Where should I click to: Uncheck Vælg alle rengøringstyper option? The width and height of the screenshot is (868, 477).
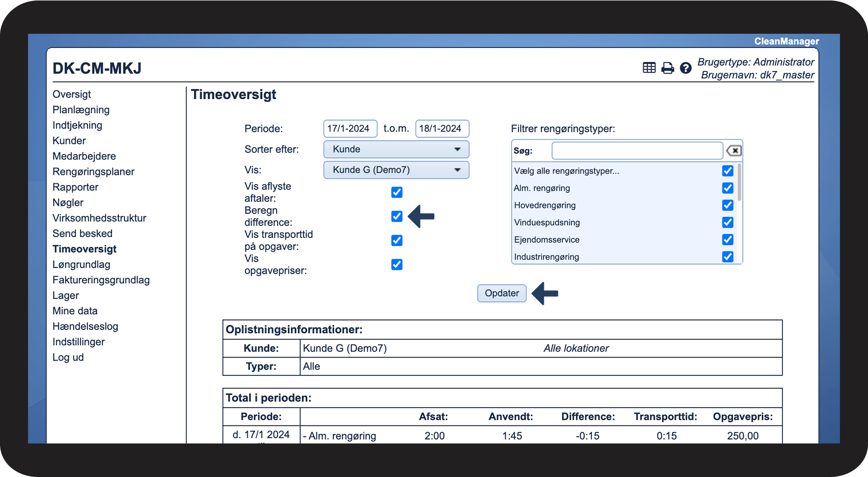[728, 171]
